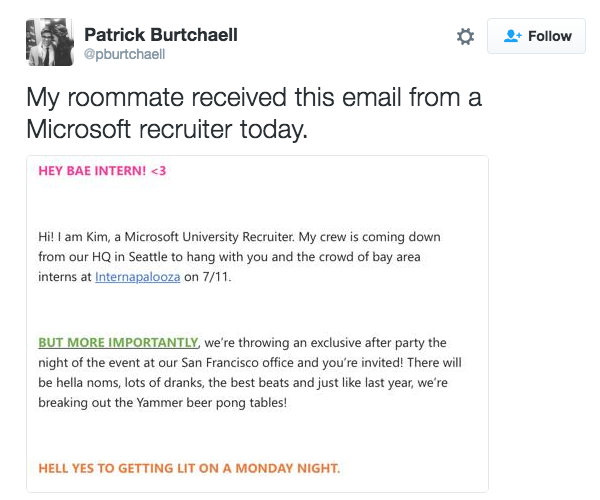Screen dimensions: 600x500
Task: Click the word Seattle in email
Action: click(x=148, y=257)
